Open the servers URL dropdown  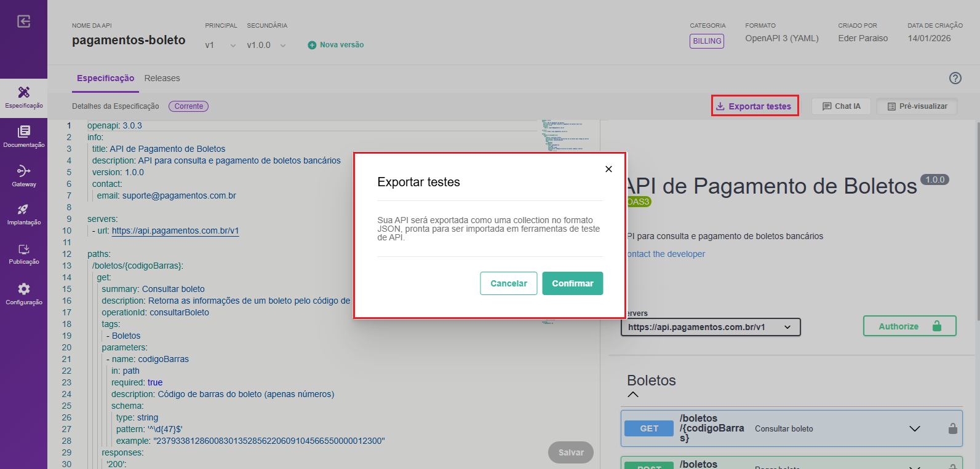711,327
